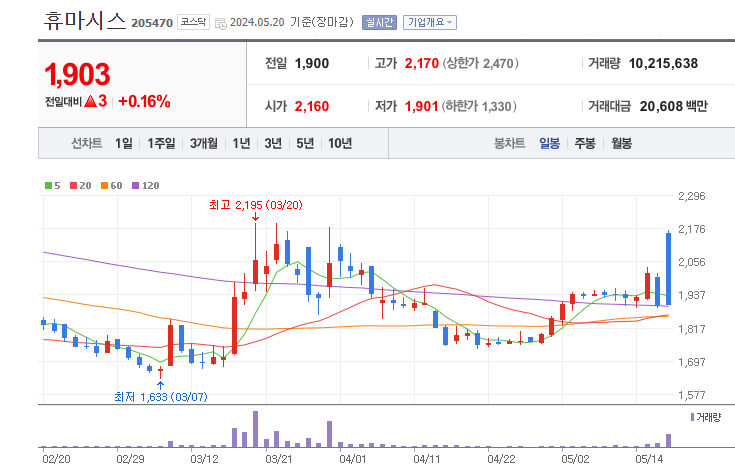Select the 1일 line chart tab
735x471 pixels.
[124, 143]
